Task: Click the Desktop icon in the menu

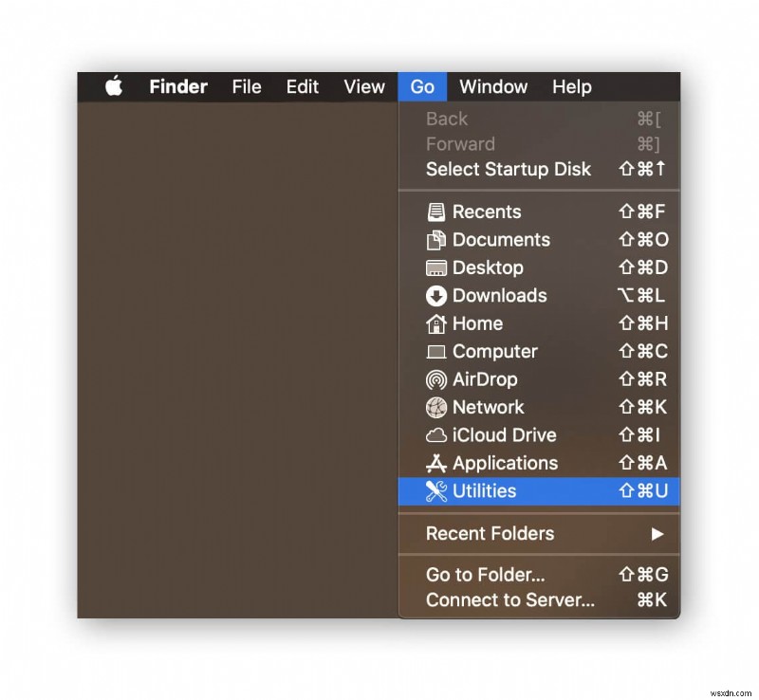Action: point(435,267)
